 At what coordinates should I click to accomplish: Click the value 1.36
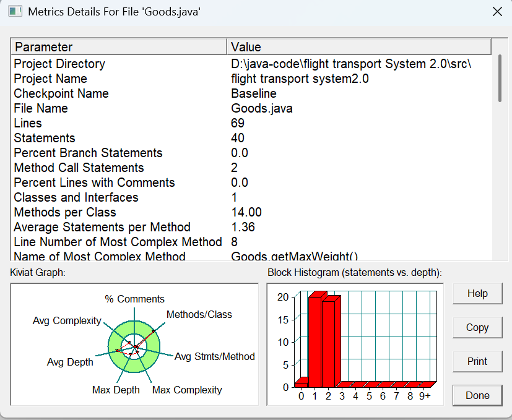tap(243, 227)
